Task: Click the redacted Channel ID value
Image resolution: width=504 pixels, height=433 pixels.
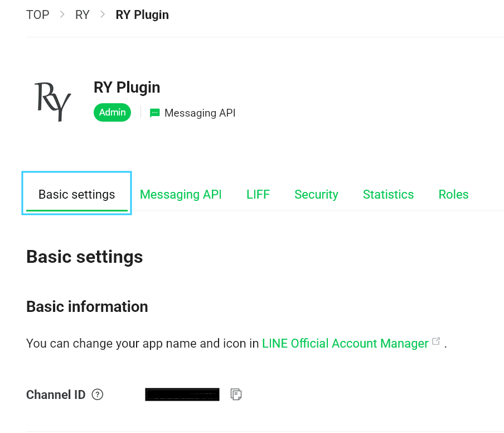Action: click(182, 394)
